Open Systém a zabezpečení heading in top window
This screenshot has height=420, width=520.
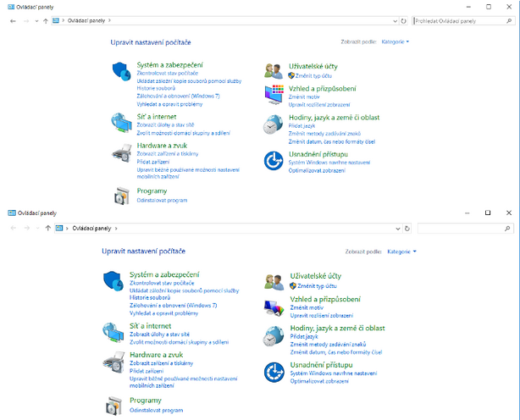(169, 65)
